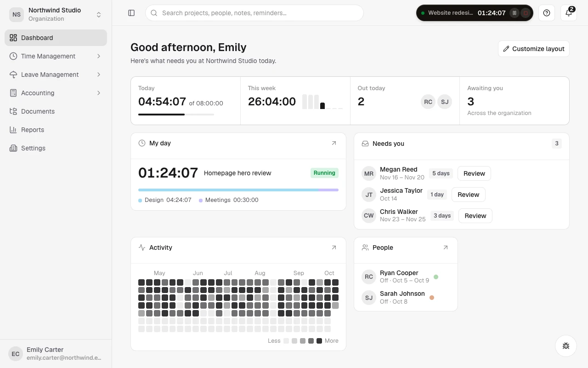Review Jessica Taylor's request
The image size is (588, 368).
(468, 195)
